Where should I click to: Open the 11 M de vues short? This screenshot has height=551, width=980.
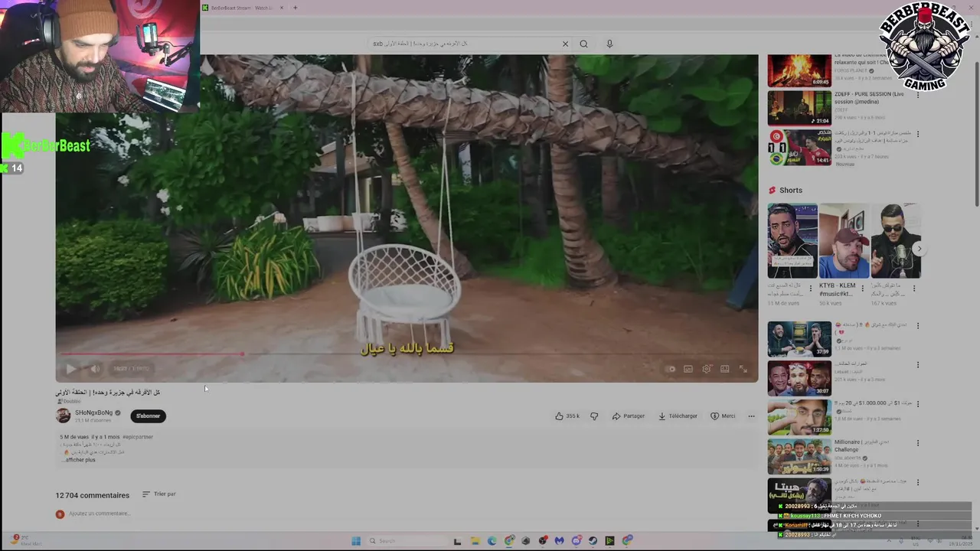click(x=792, y=241)
